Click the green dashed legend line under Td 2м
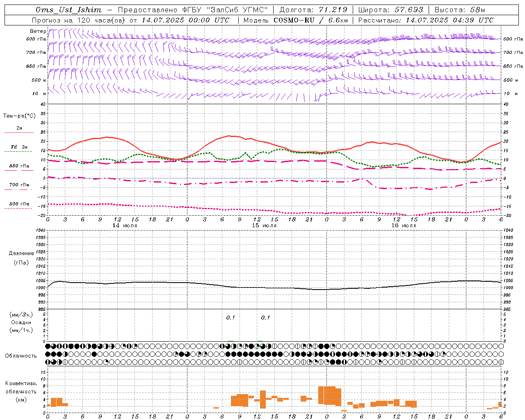Image resolution: width=525 pixels, height=420 pixels. tap(18, 152)
